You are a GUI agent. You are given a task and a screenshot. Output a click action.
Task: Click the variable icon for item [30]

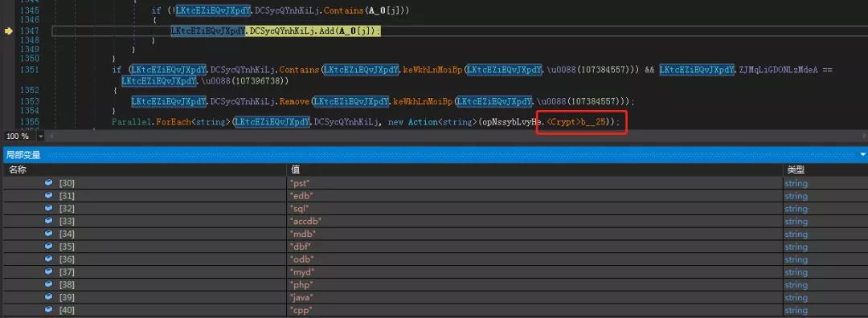pos(49,182)
